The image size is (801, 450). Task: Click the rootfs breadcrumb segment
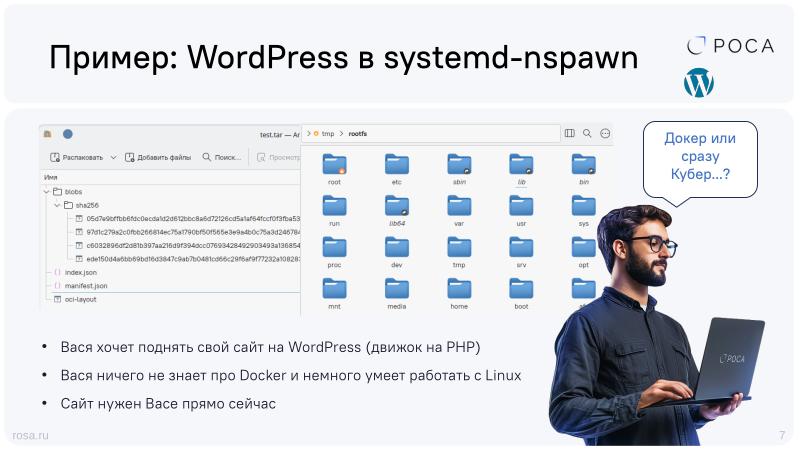click(x=358, y=134)
